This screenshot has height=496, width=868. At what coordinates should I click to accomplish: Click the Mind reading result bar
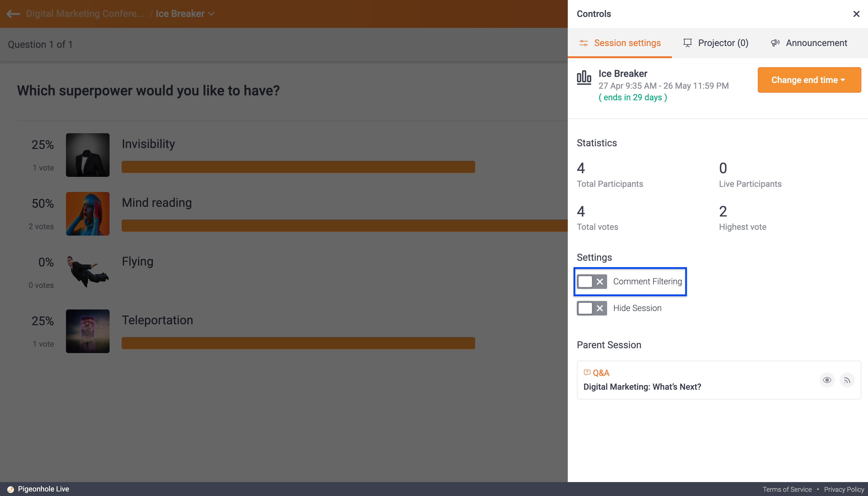pos(344,226)
